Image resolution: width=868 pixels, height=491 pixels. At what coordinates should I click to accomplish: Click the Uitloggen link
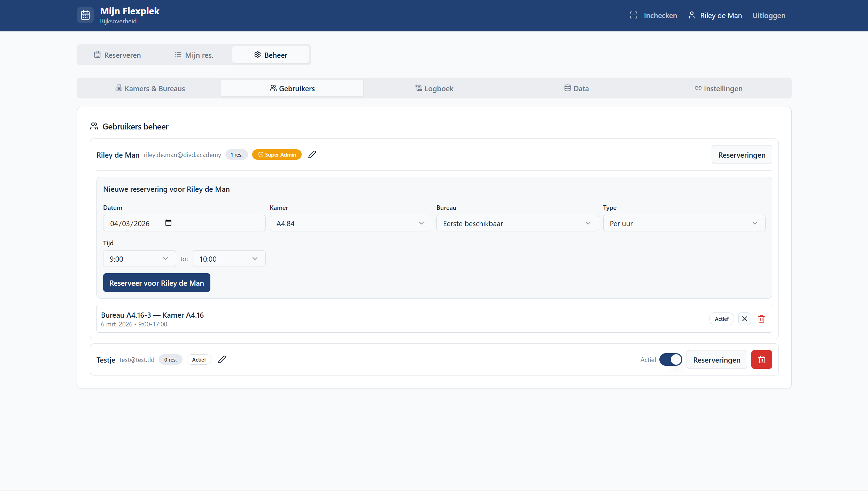[x=769, y=16]
